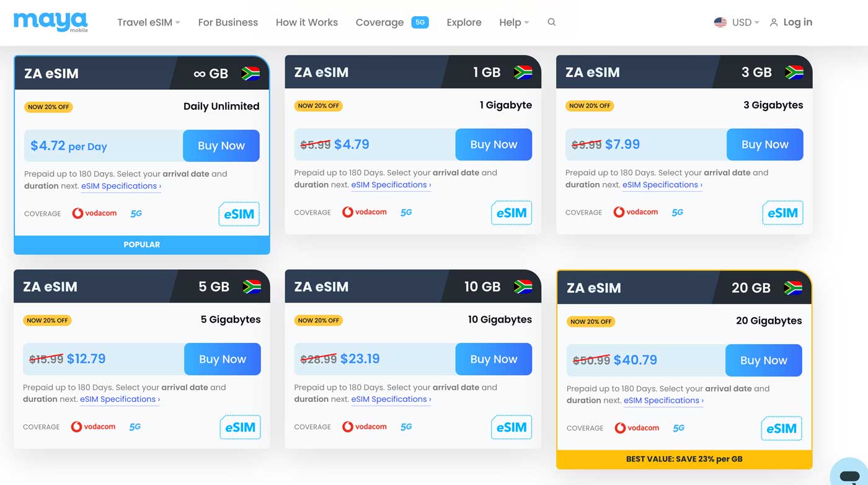
Task: Click the South Africa flag on the 1 GB card
Action: click(523, 73)
